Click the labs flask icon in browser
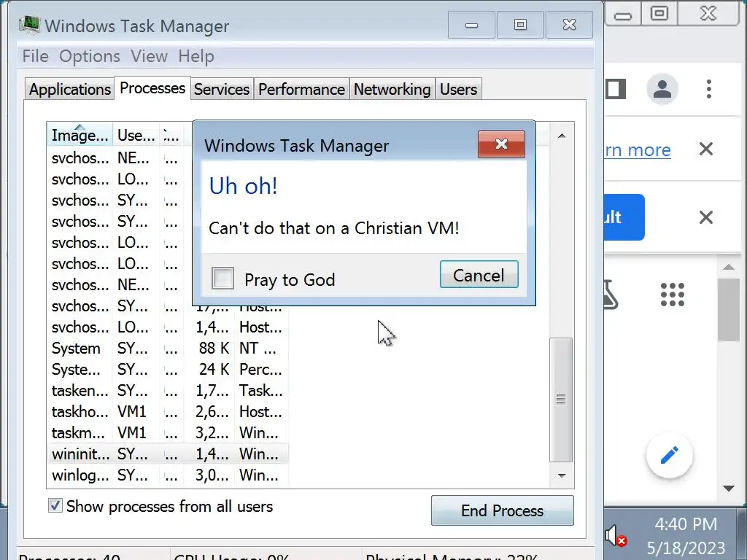Viewport: 747px width, 560px height. pos(611,295)
